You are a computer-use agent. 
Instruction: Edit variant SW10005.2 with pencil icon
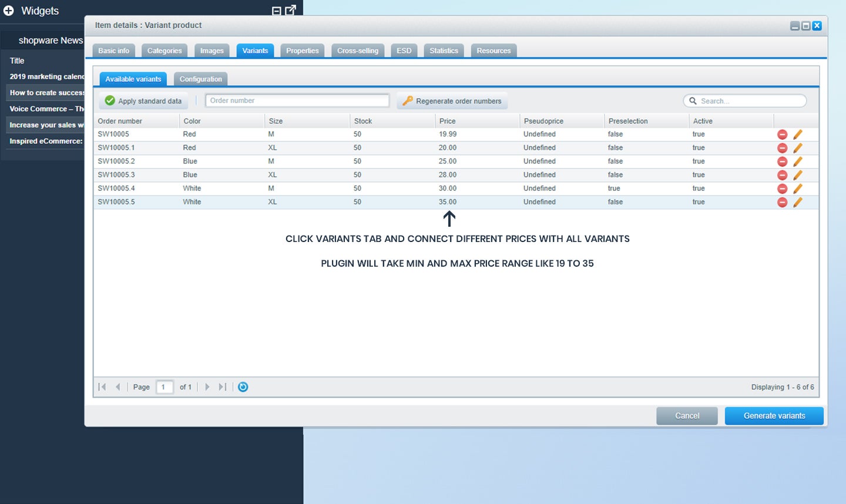(797, 162)
